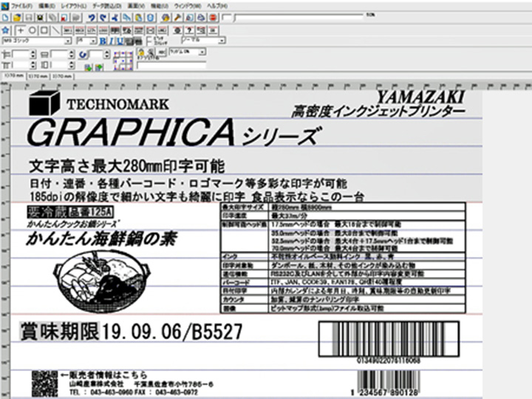This screenshot has width=532, height=399.
Task: Switch to the first 70 mm tab
Action: [x=13, y=76]
